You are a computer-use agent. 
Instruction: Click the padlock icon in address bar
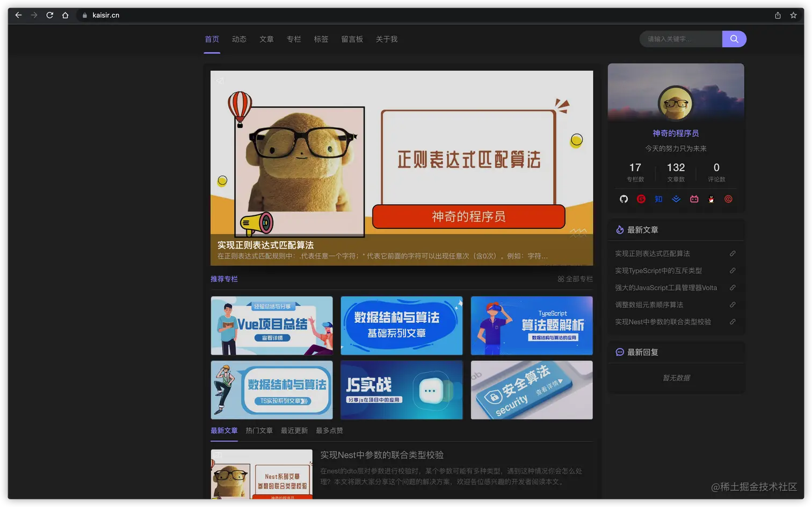[x=84, y=15]
